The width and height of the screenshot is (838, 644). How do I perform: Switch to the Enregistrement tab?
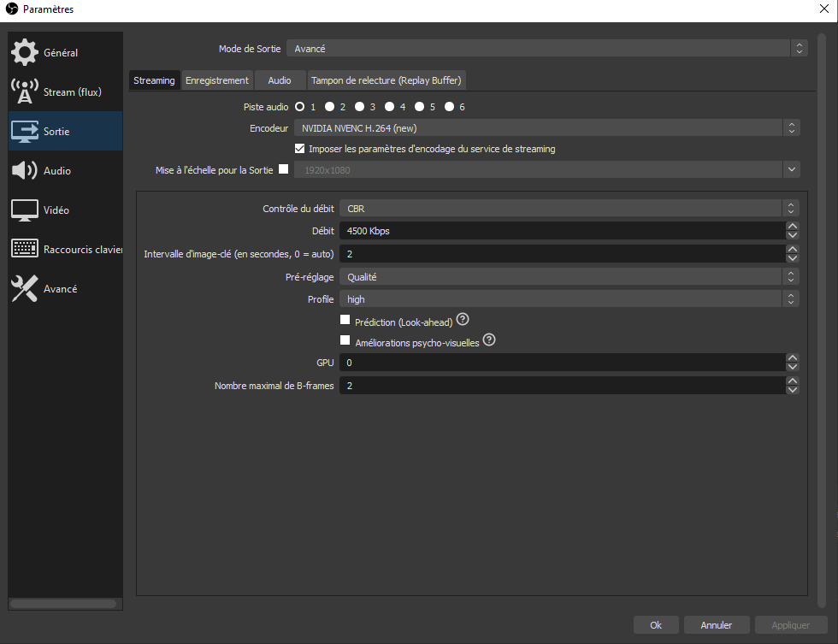click(x=217, y=80)
